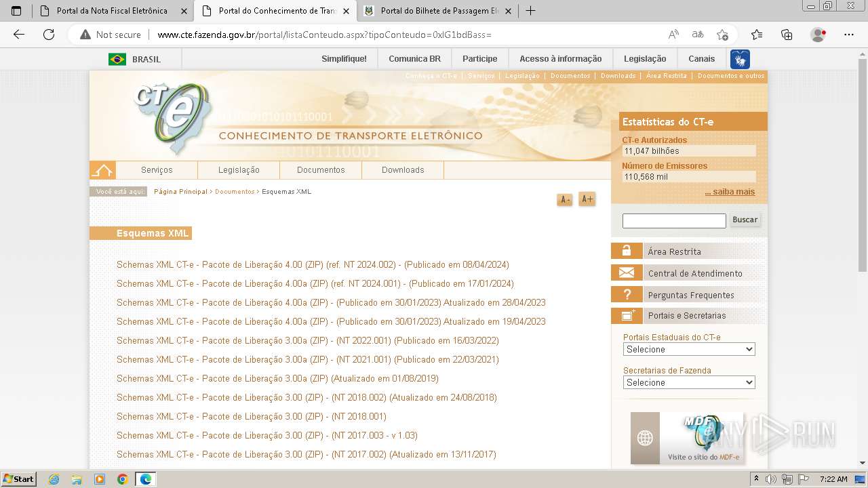
Task: Click Comunica BR in the government bar
Action: tap(414, 59)
